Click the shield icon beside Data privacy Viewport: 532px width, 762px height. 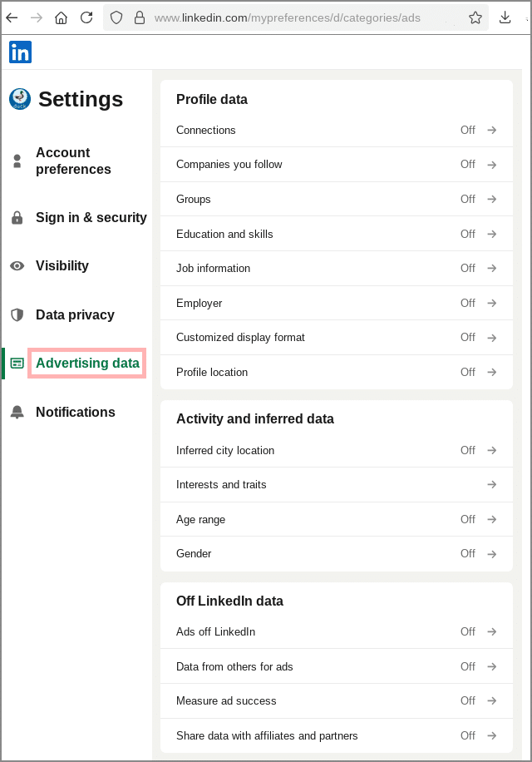[17, 314]
